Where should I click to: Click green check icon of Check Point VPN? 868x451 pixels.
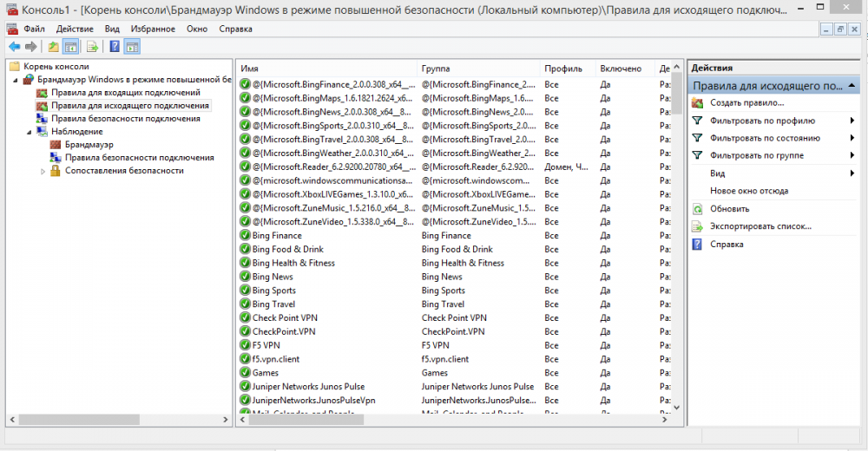coord(245,318)
